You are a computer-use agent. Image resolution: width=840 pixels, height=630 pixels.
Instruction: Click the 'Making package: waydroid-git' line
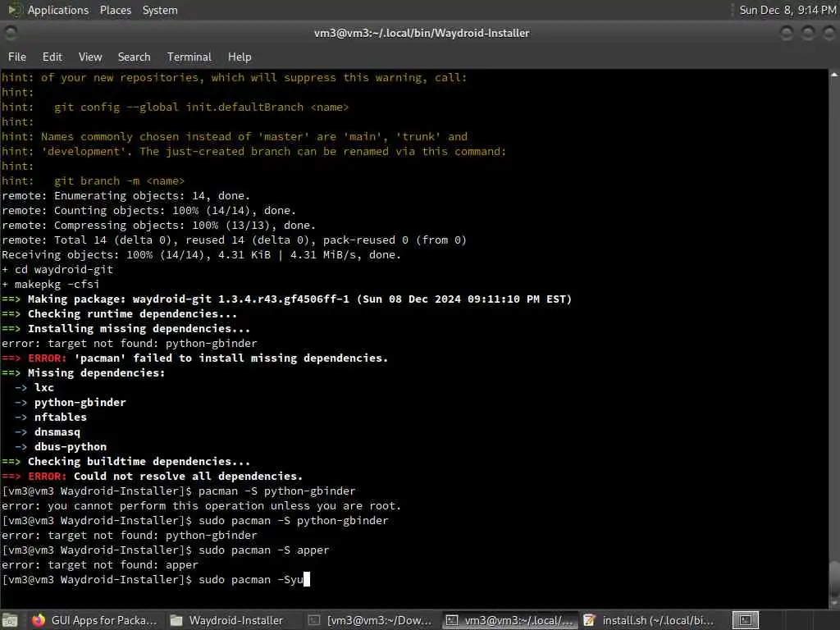click(286, 299)
